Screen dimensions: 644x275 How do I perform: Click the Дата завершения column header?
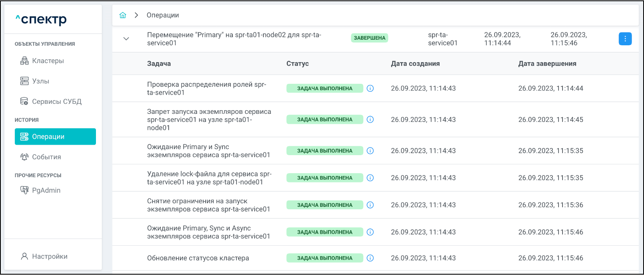547,64
